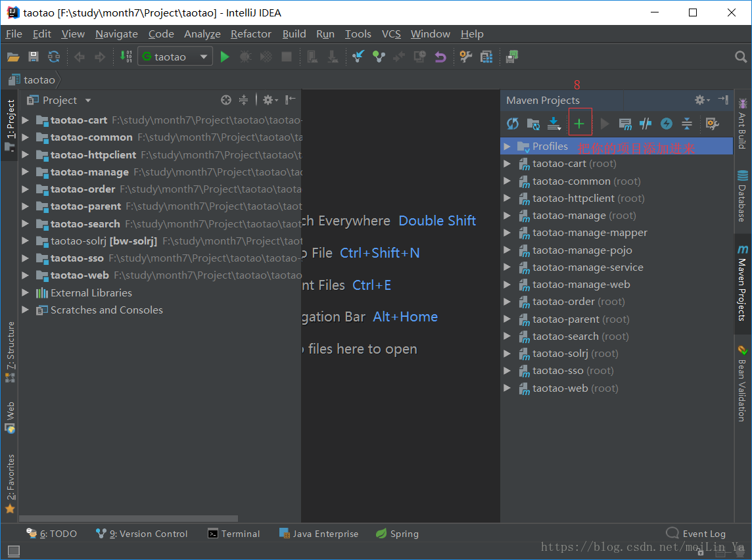
Task: Hide the Maven Projects panel
Action: tap(723, 100)
